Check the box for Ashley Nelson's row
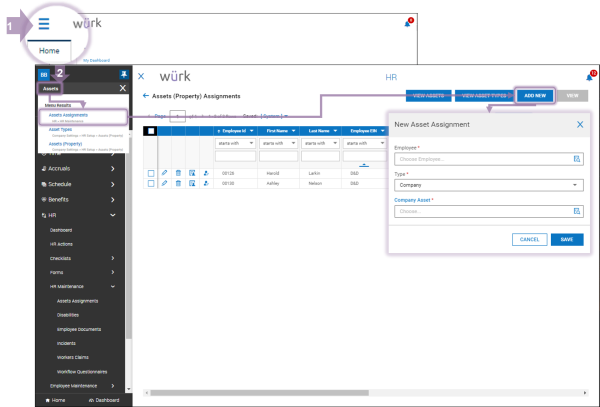This screenshot has width=600, height=407. point(151,184)
